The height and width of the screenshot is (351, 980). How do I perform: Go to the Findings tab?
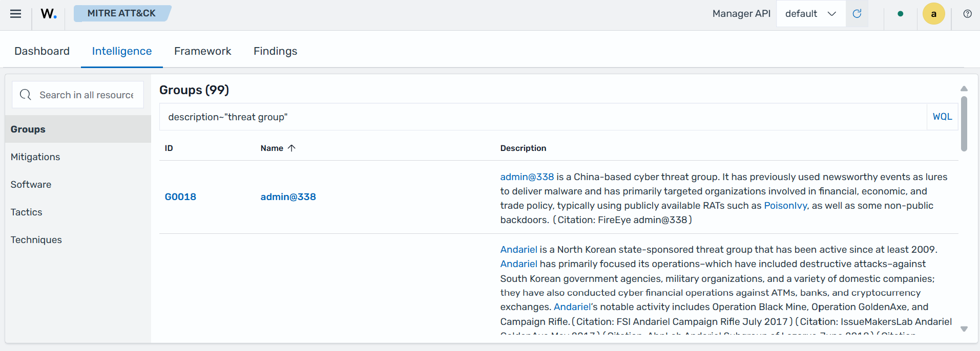[x=276, y=51]
